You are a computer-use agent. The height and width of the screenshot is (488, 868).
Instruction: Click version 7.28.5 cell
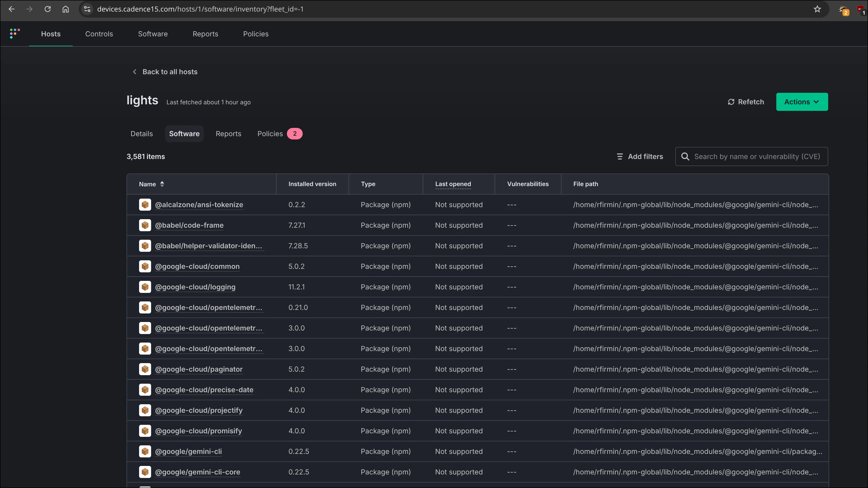[x=298, y=246]
